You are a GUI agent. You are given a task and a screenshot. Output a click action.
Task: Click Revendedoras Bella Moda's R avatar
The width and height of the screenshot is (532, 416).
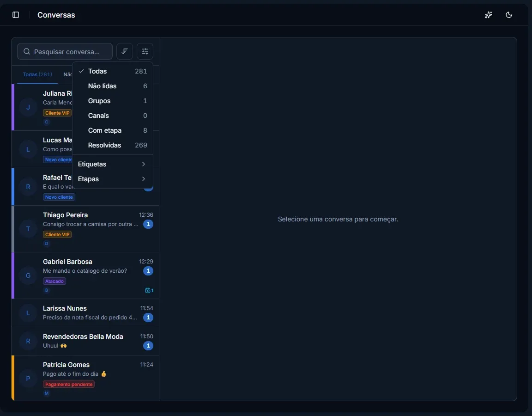28,341
